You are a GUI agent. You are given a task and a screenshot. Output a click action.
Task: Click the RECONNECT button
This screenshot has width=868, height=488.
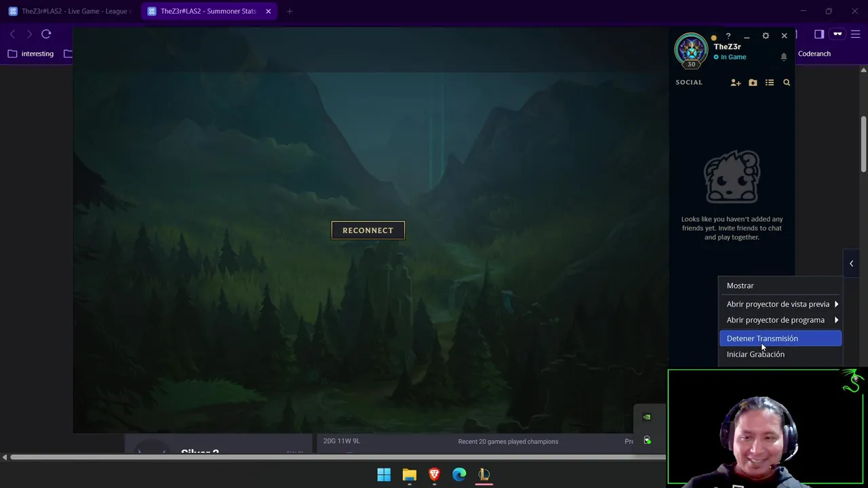tap(368, 230)
